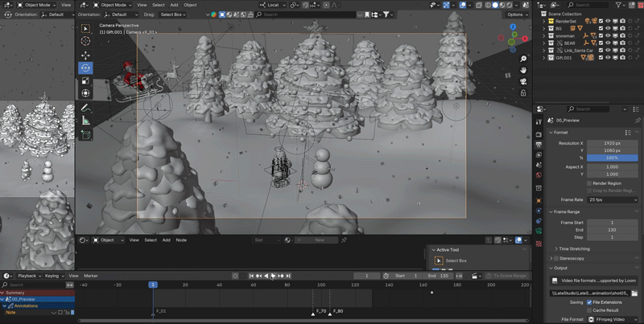Viewport: 644px width, 324px height.
Task: Select the active Rotate tool
Action: coord(85,68)
